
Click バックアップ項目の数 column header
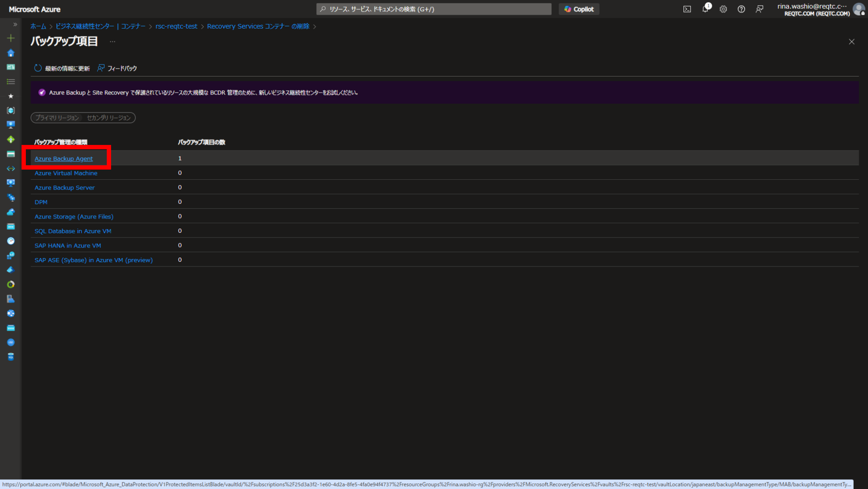[x=202, y=142]
